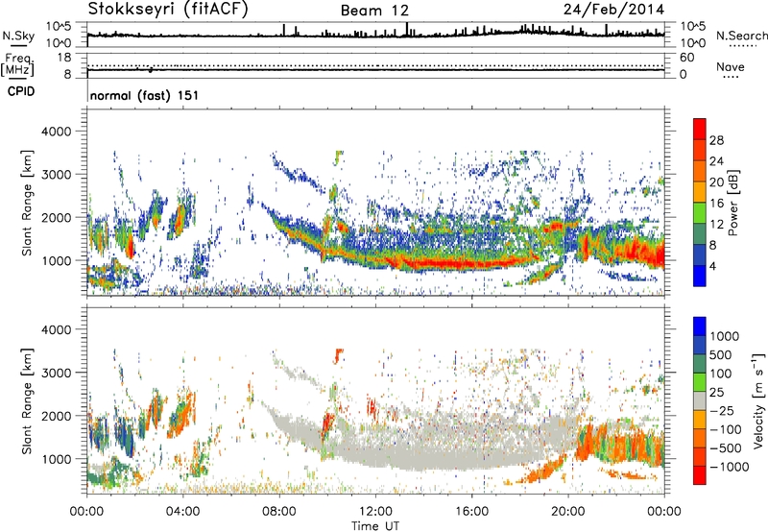Select the CPID label

21,91
